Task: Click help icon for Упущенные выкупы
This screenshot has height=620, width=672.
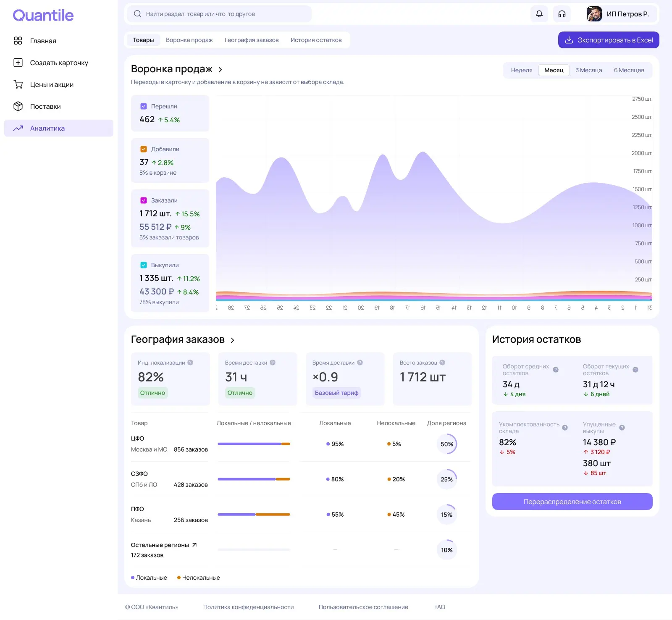Action: [x=622, y=428]
